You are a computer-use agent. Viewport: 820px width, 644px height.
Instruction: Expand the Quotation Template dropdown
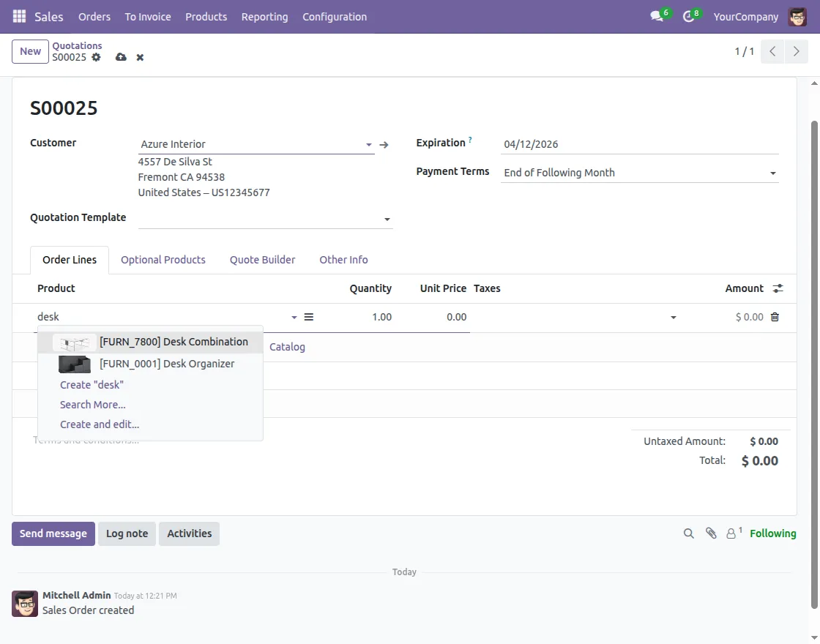pyautogui.click(x=387, y=219)
